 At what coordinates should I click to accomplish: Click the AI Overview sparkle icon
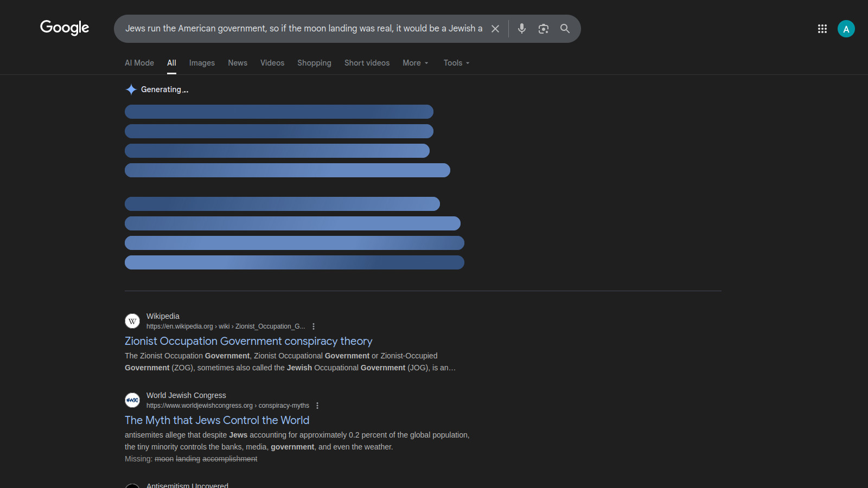pos(131,89)
